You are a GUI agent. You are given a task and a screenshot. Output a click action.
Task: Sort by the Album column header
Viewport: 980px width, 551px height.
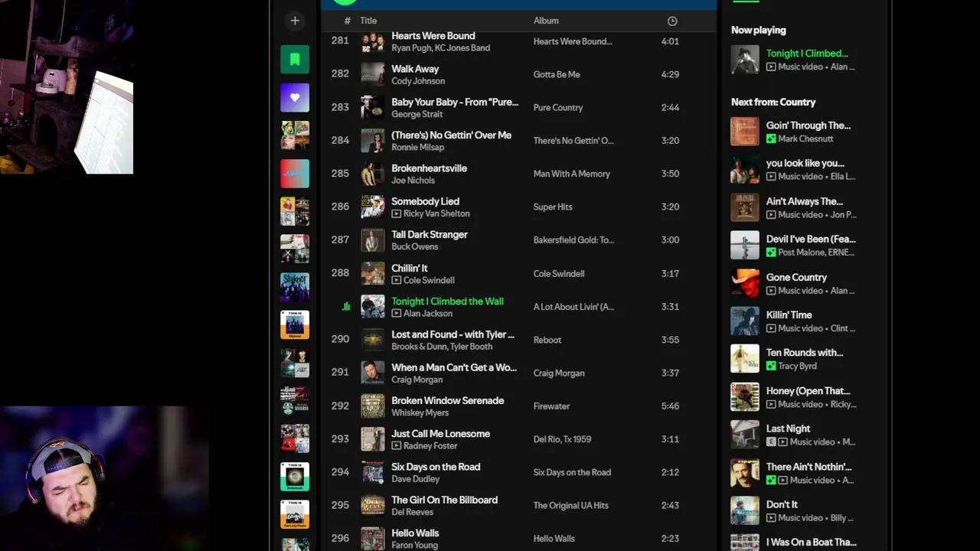546,21
